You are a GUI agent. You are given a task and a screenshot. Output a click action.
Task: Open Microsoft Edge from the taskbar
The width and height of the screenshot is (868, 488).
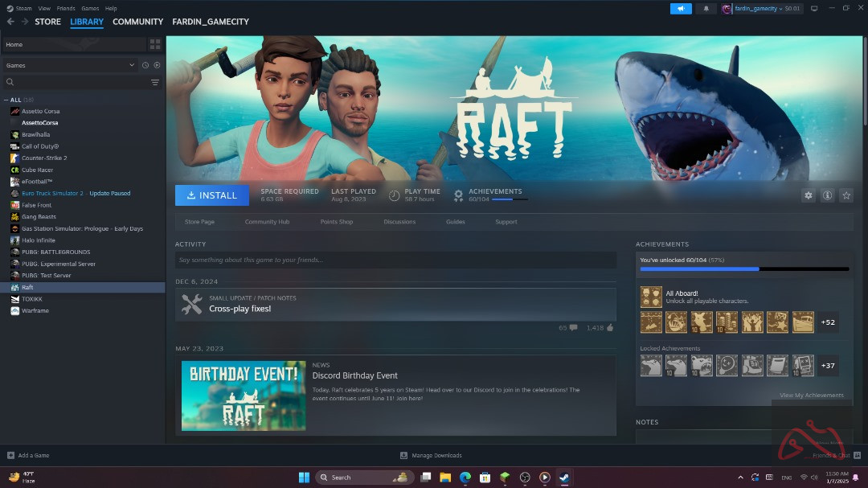(x=465, y=478)
